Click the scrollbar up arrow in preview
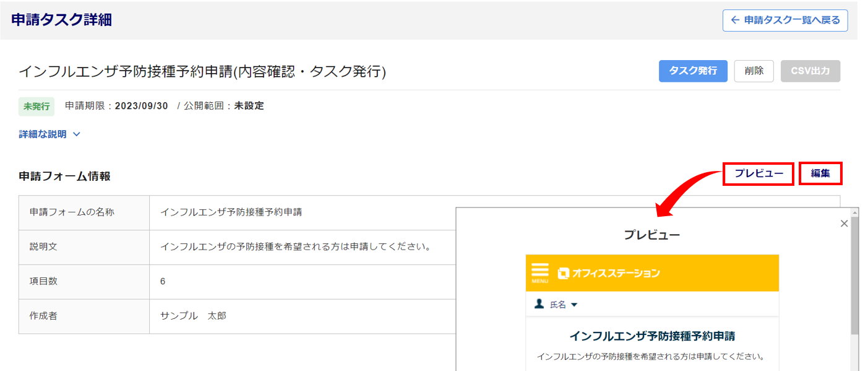868x371 pixels. click(855, 212)
